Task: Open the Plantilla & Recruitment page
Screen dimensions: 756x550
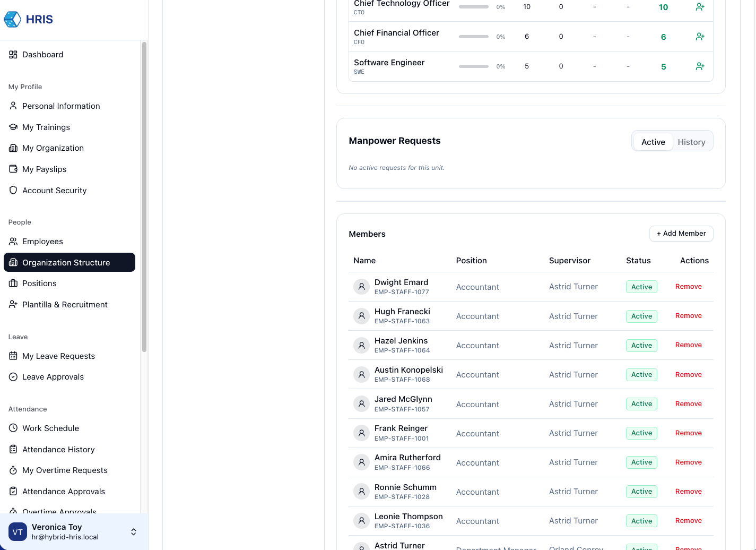Action: tap(65, 305)
